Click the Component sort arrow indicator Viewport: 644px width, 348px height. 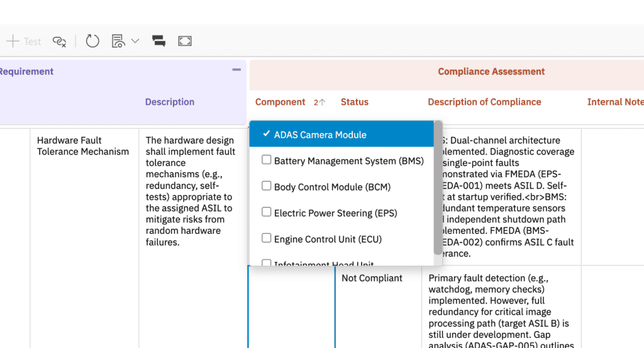(319, 102)
